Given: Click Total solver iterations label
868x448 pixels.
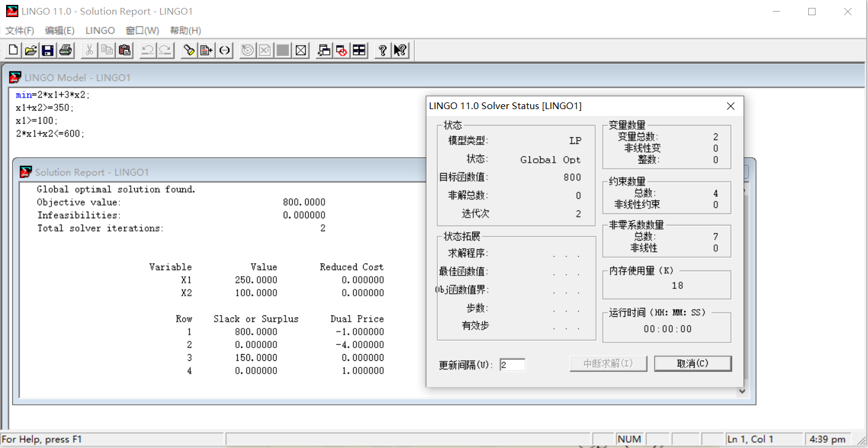Looking at the screenshot, I should click(x=101, y=228).
